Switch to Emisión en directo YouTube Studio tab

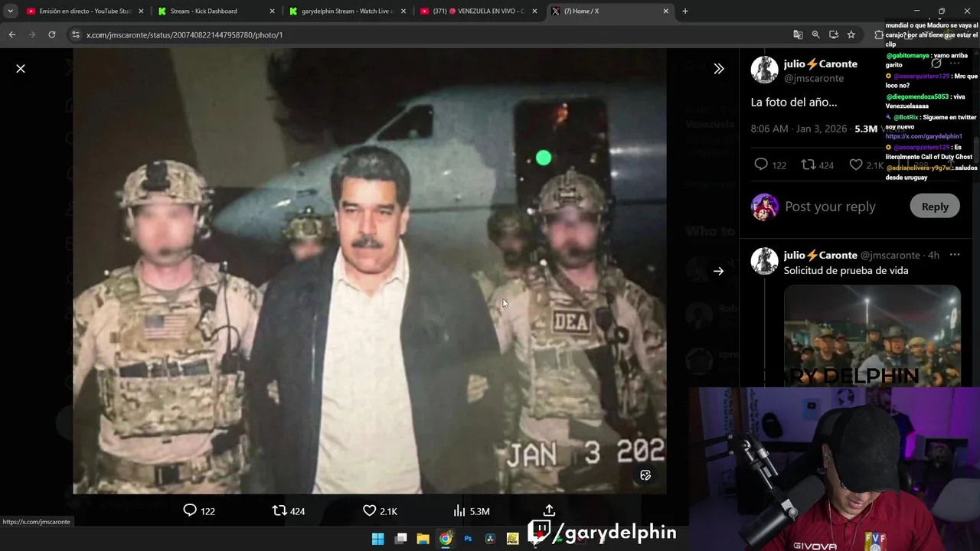[x=85, y=11]
